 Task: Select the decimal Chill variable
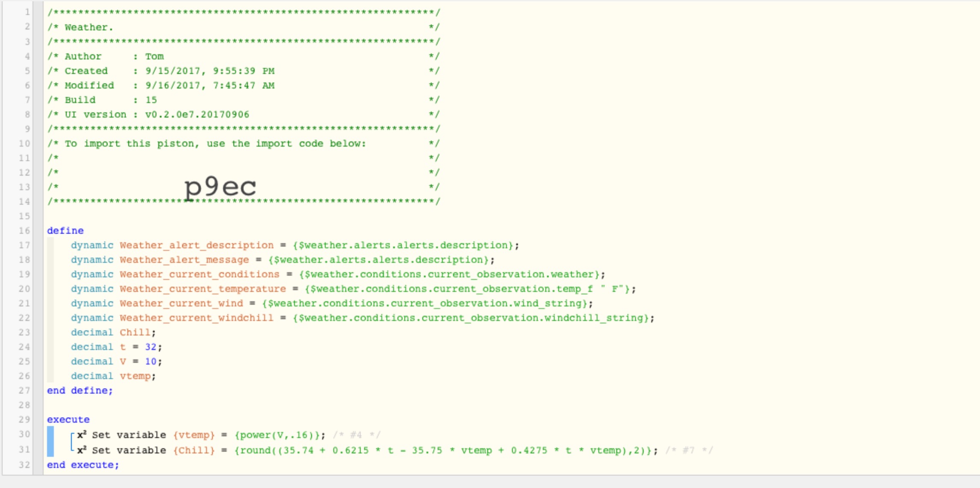click(113, 332)
